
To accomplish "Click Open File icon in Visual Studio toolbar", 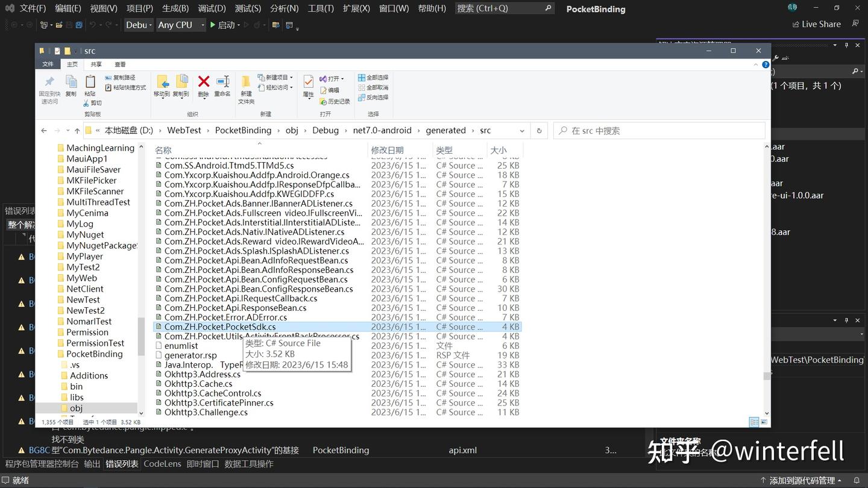I will pos(59,25).
